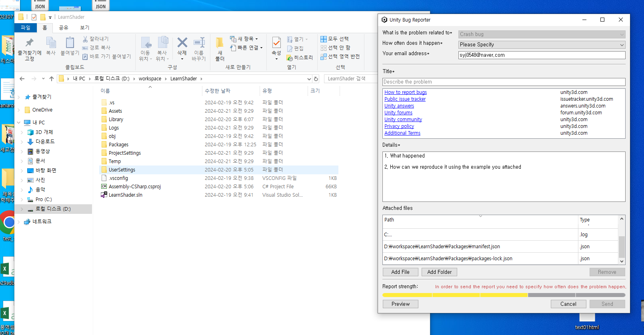Click the Select all icon
This screenshot has width=644, height=335.
324,39
